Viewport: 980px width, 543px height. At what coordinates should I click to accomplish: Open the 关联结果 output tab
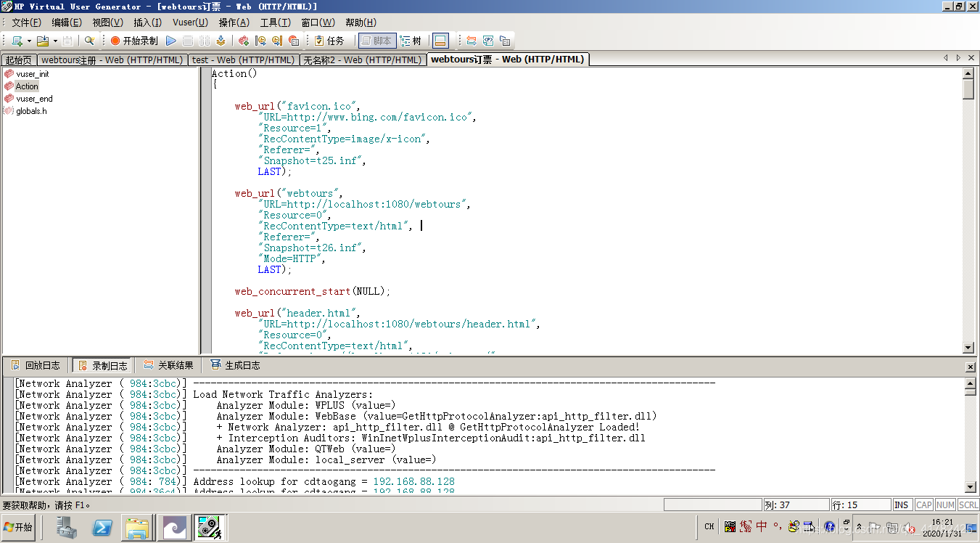pyautogui.click(x=168, y=365)
